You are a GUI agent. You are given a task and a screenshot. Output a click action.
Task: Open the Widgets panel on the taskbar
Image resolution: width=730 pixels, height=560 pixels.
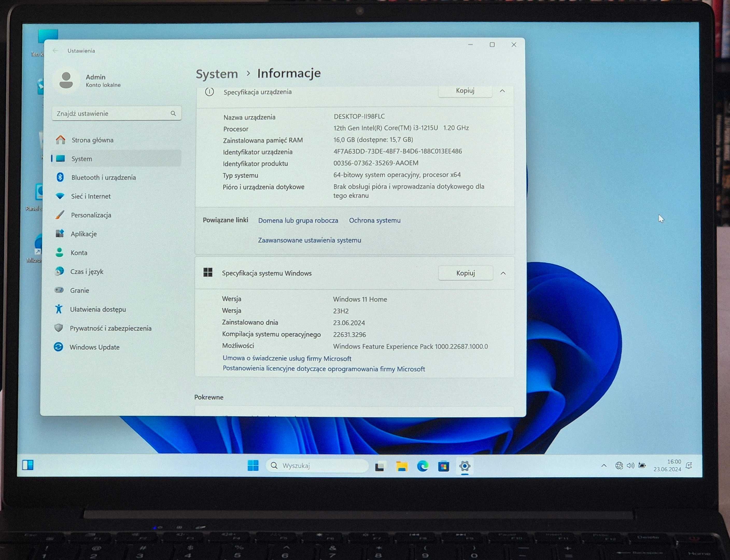tap(28, 465)
